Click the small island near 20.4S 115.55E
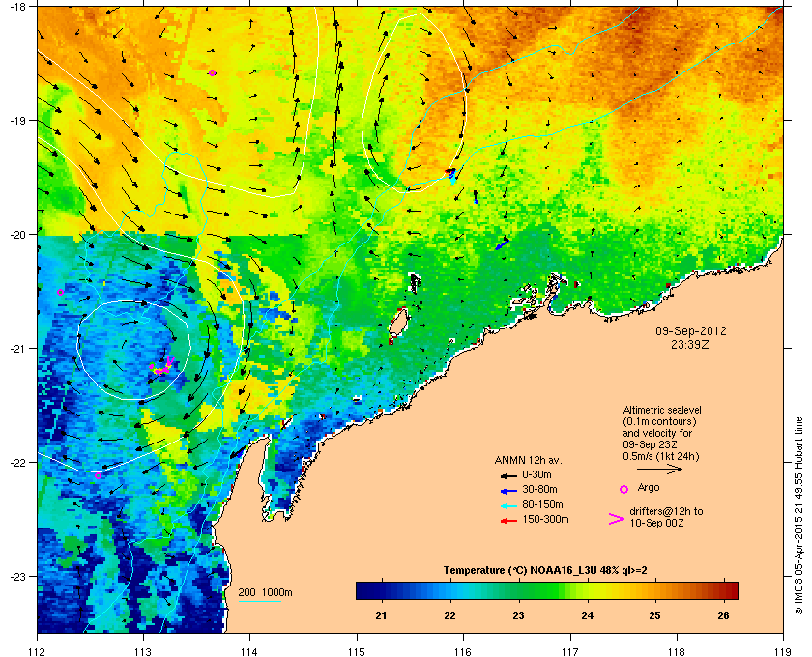812x657 pixels. coord(415,283)
